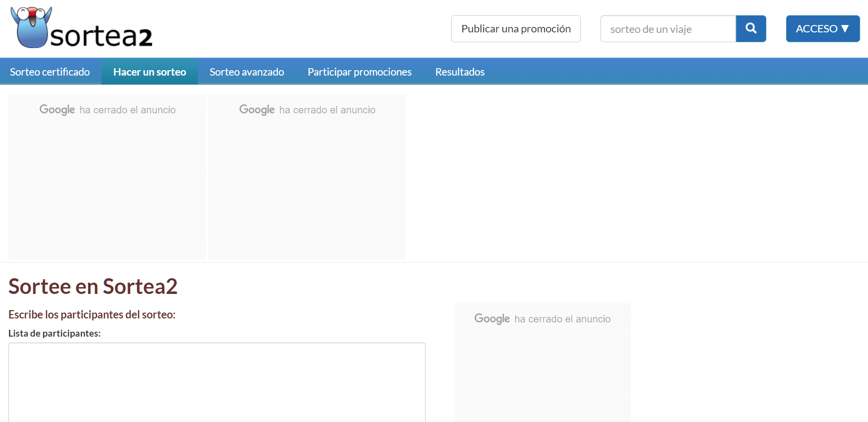
Task: Click the Publicar una promoción button
Action: click(515, 28)
